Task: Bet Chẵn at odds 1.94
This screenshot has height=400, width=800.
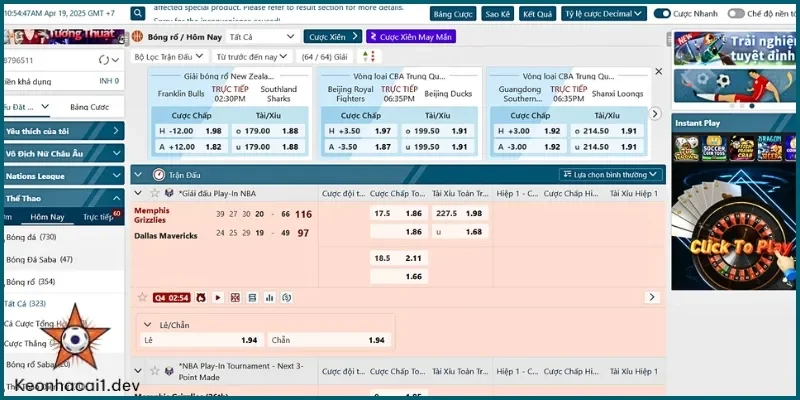Action: 330,340
